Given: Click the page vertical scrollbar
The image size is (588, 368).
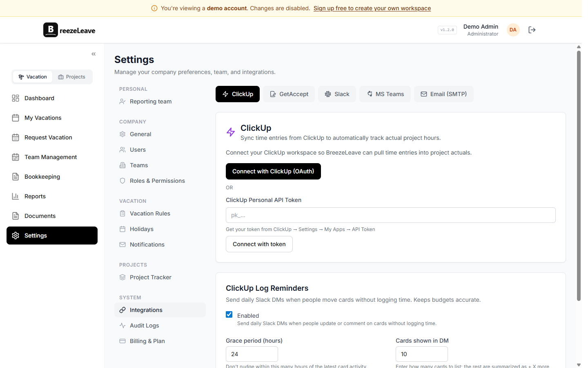Looking at the screenshot, I should tap(579, 176).
